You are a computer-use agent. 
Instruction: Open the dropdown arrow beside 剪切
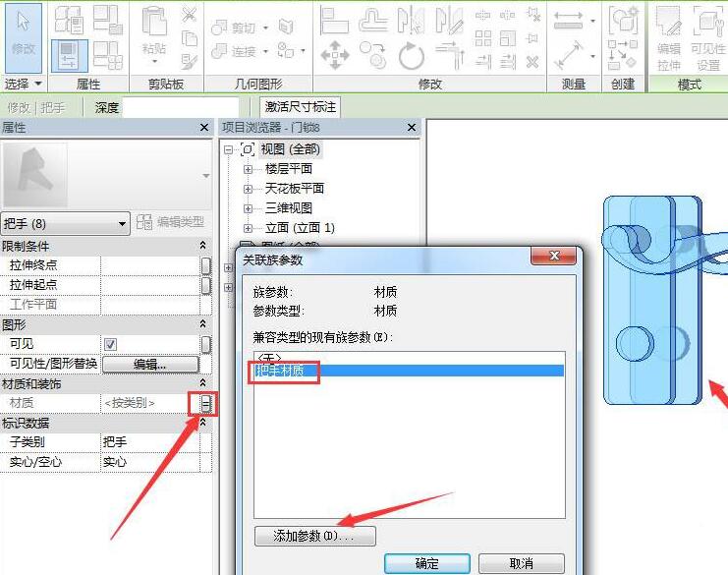point(265,28)
